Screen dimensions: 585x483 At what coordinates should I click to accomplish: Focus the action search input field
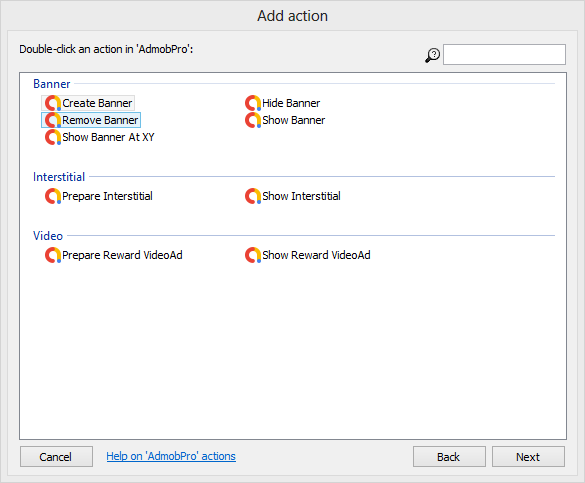click(504, 54)
